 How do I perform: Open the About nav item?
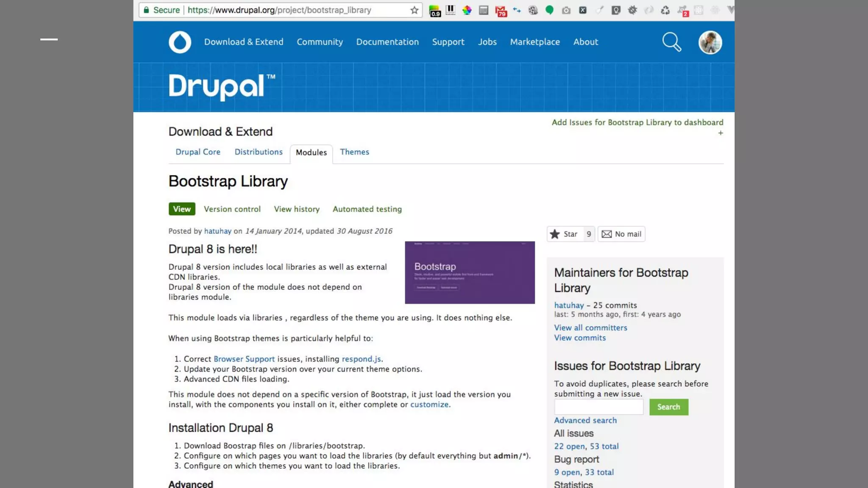pos(586,42)
